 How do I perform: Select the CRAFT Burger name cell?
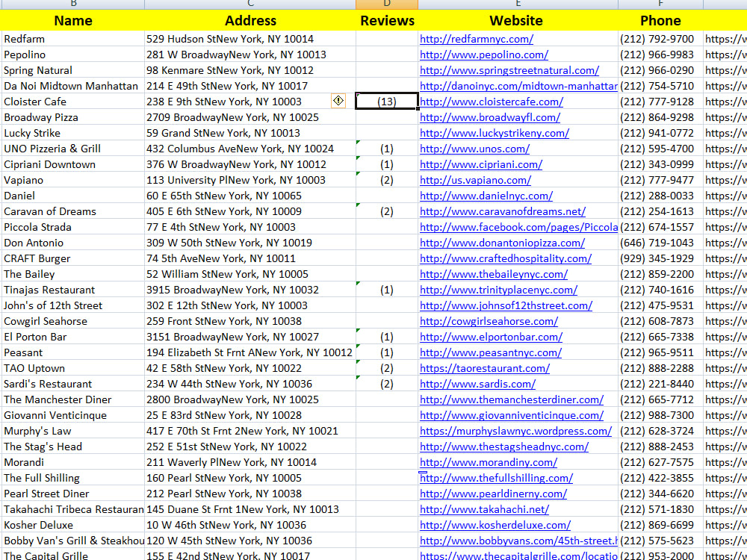(x=73, y=258)
